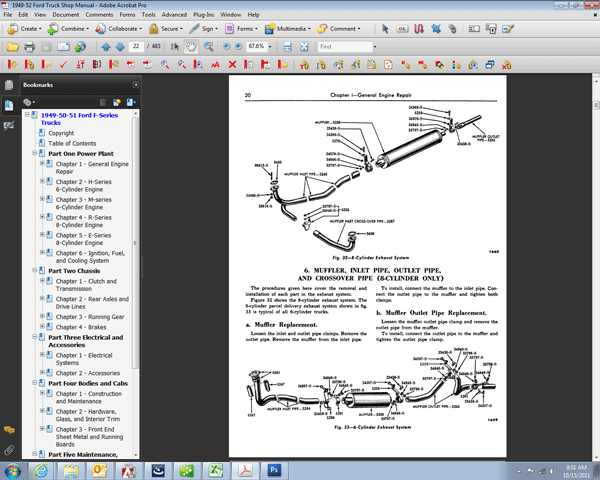Open Chapter 4 - Brakes bookmark
This screenshot has width=600, height=480.
(81, 327)
